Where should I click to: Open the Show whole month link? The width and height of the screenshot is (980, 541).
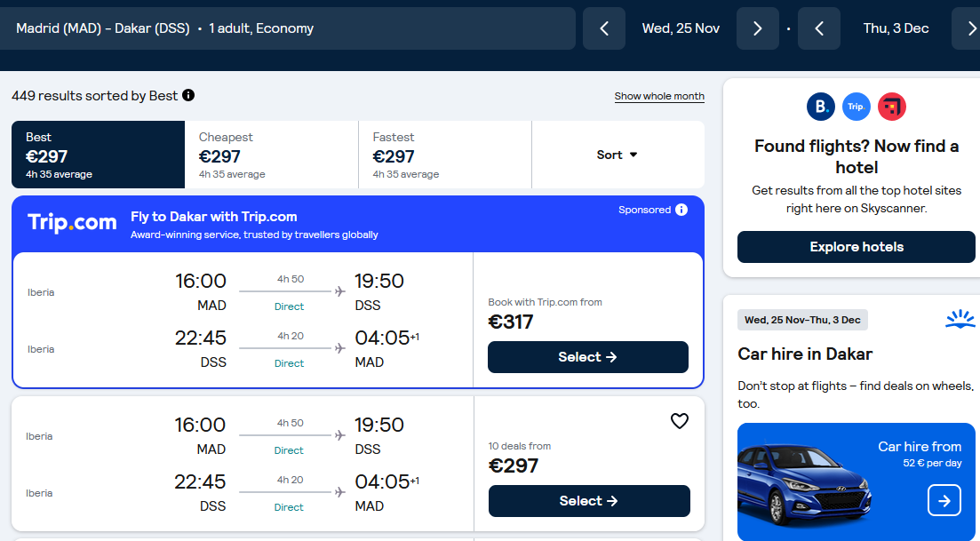(659, 96)
